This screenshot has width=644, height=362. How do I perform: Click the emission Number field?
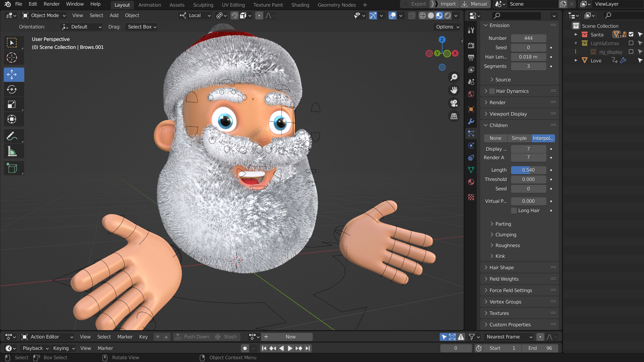click(x=529, y=38)
